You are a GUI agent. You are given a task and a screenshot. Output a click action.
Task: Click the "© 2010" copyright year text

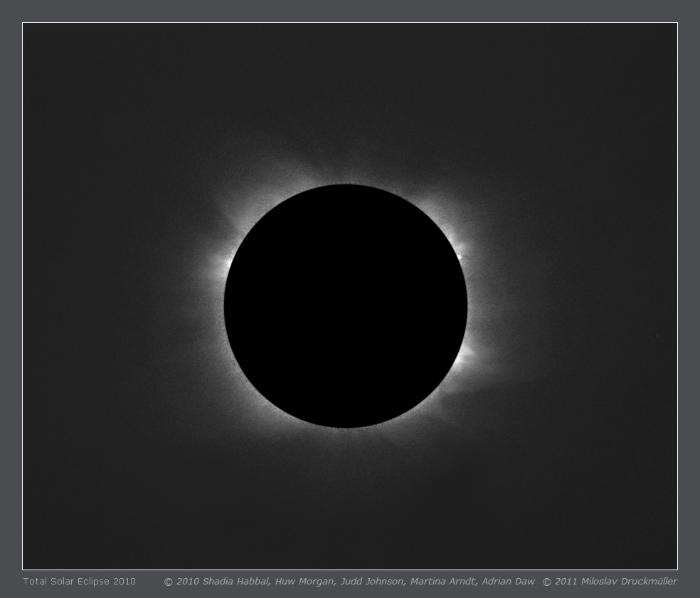182,582
